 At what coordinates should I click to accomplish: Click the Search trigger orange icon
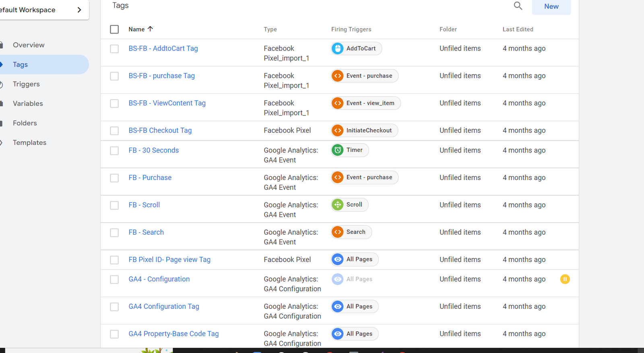tap(338, 232)
